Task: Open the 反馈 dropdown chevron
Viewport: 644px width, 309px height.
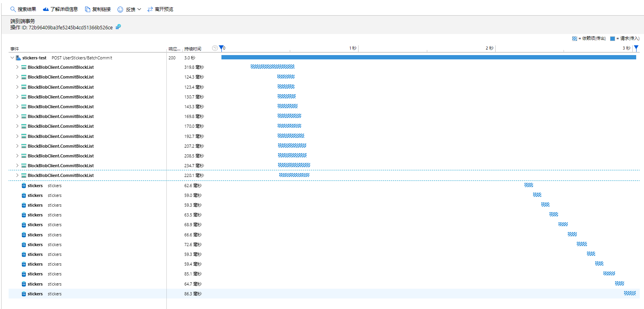Action: click(x=139, y=9)
